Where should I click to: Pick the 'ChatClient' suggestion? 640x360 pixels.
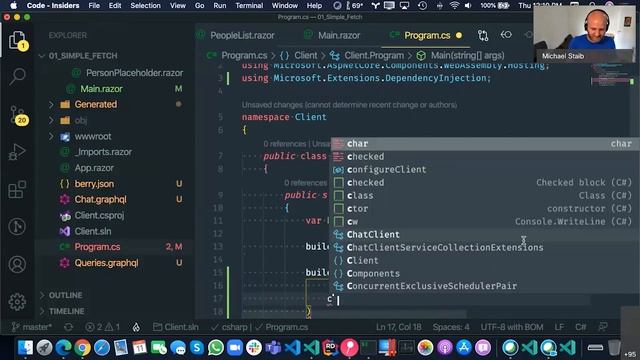pyautogui.click(x=484, y=235)
